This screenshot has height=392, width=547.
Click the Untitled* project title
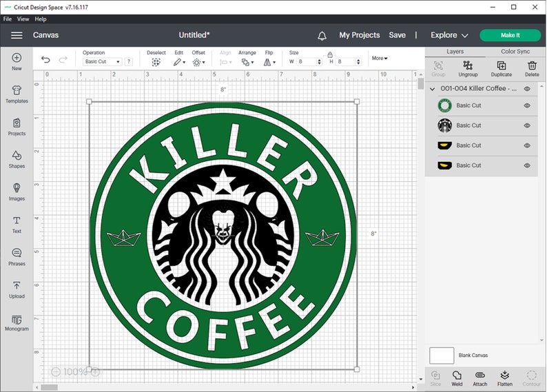(194, 35)
